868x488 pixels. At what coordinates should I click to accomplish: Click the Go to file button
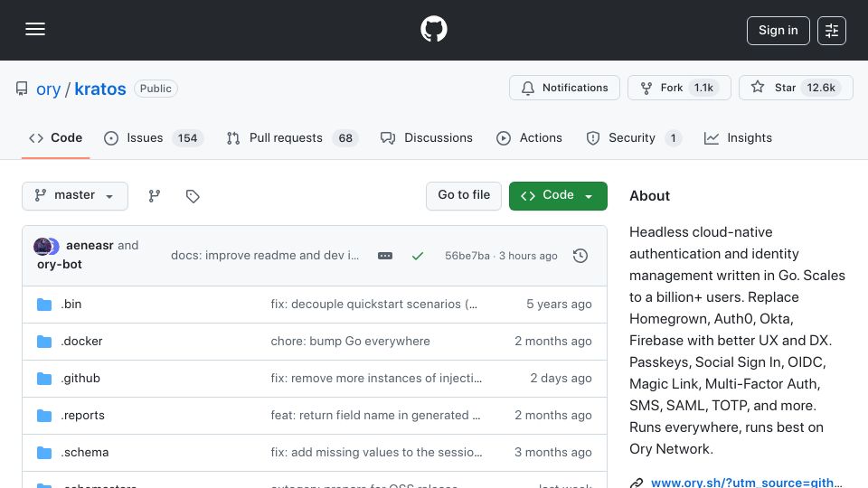click(x=464, y=196)
